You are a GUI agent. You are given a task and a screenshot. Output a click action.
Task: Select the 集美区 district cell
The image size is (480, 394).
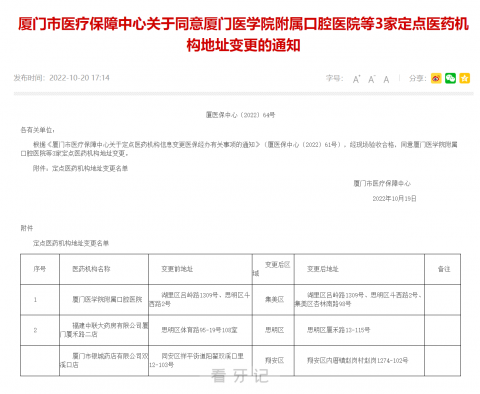(x=274, y=300)
